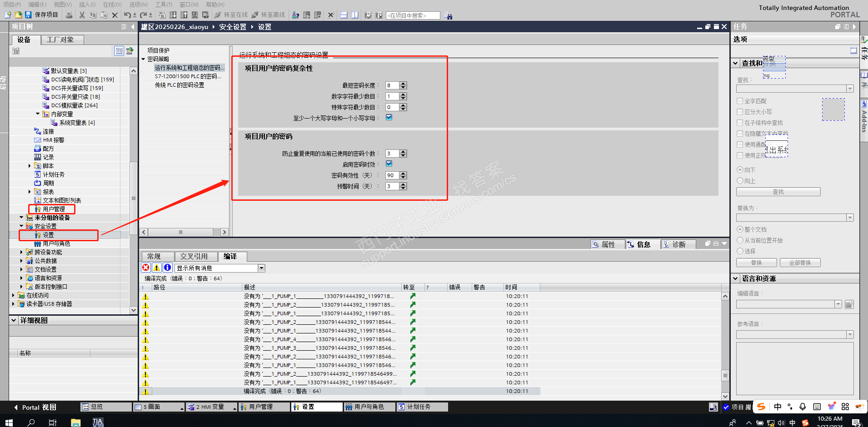
Task: Check the 区分大小写 checkbox
Action: pos(740,112)
